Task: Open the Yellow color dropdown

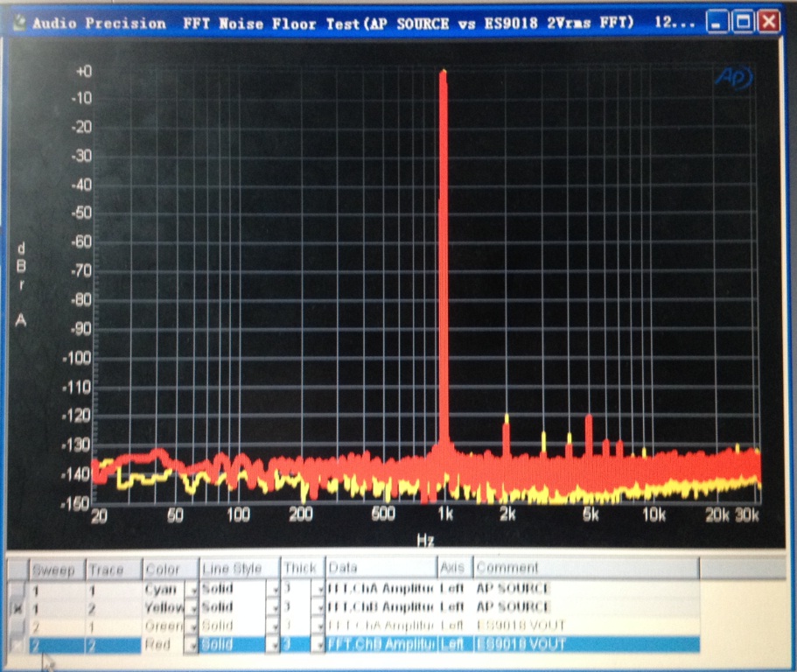Action: pos(191,608)
